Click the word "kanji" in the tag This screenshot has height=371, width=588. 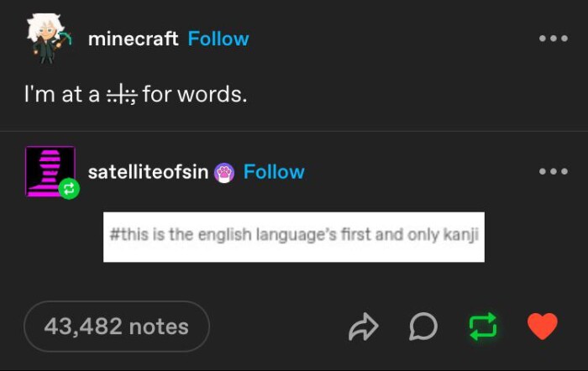tap(459, 234)
